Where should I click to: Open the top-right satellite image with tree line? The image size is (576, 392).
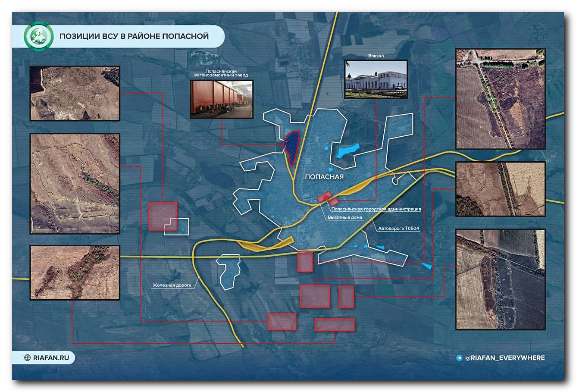[501, 99]
